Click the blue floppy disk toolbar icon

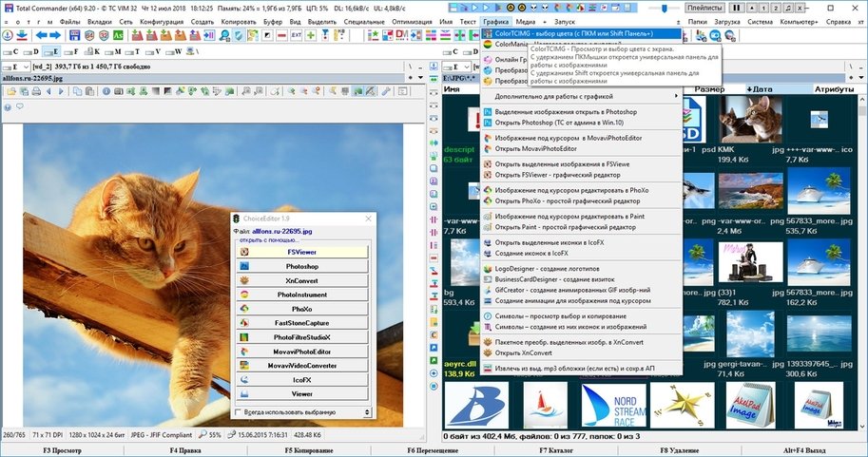click(x=75, y=35)
